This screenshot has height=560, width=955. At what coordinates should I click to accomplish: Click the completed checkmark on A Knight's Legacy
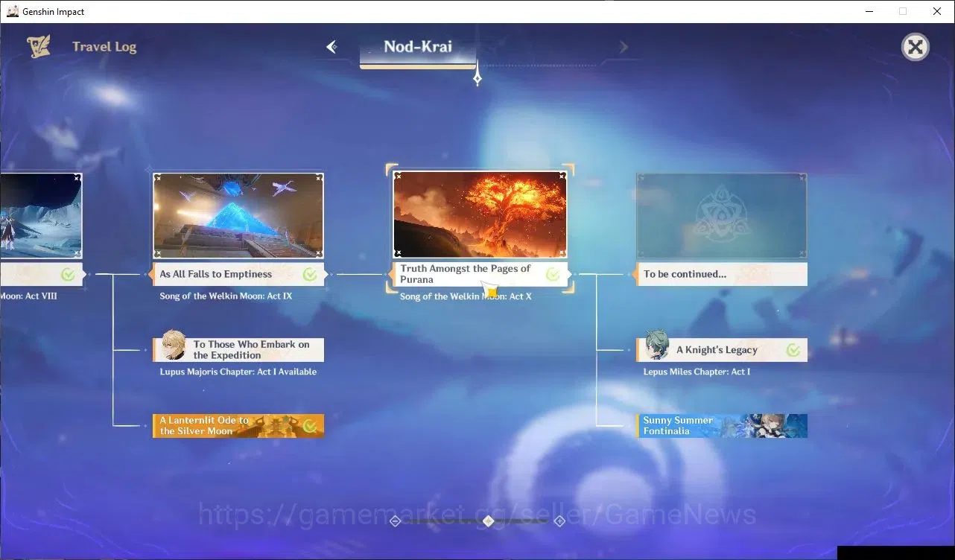[793, 350]
